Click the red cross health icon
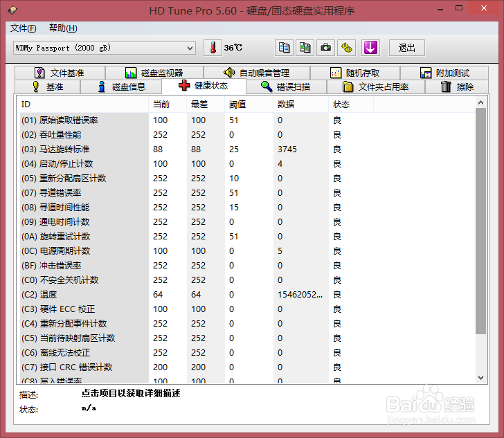This screenshot has width=504, height=438. pyautogui.click(x=184, y=86)
